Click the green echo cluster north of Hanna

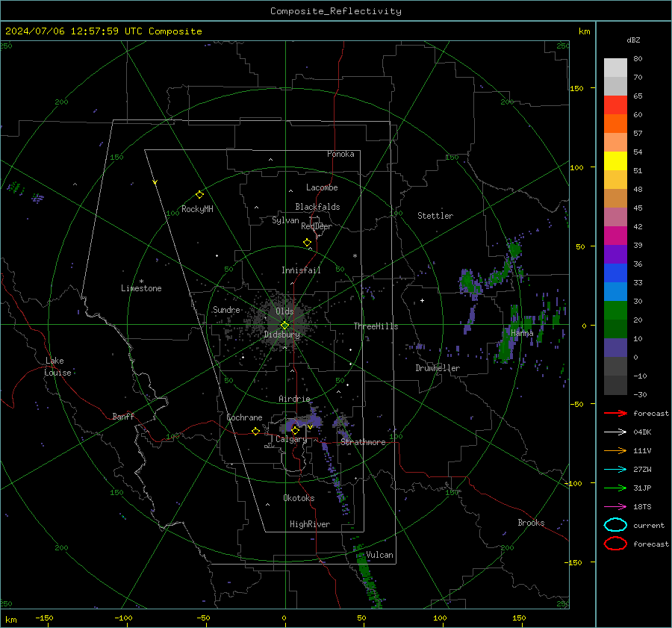click(x=514, y=249)
